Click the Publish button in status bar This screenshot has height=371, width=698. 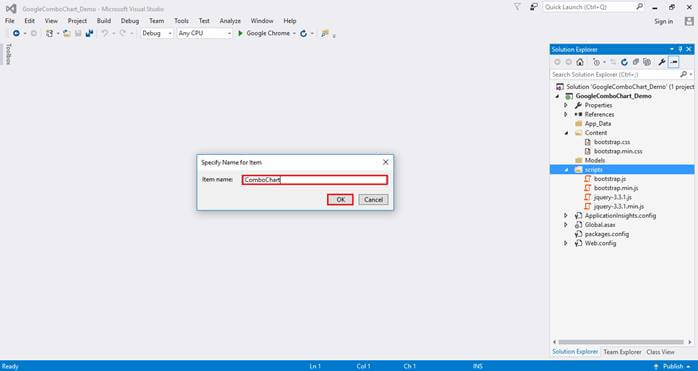[673, 366]
